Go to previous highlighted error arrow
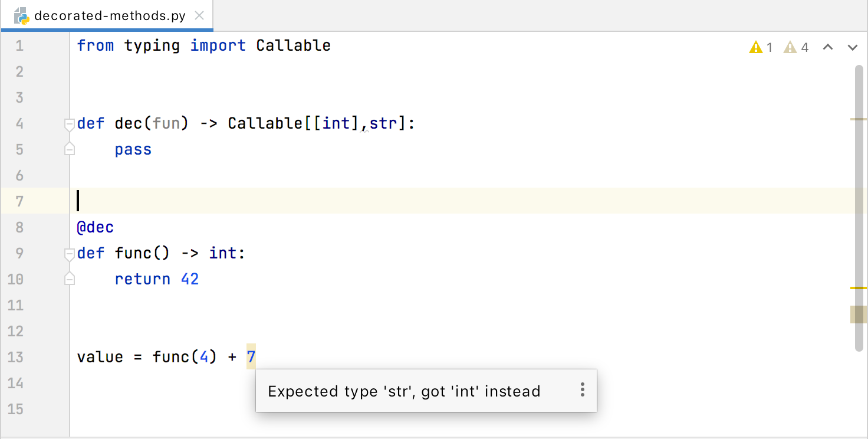The image size is (868, 439). pyautogui.click(x=828, y=48)
